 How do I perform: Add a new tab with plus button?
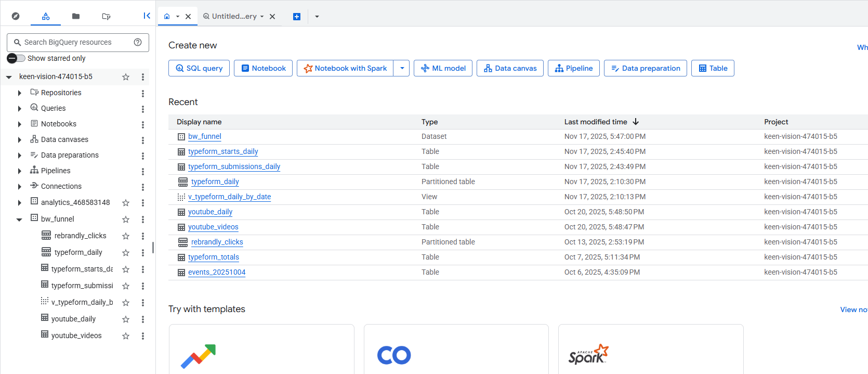pos(297,17)
